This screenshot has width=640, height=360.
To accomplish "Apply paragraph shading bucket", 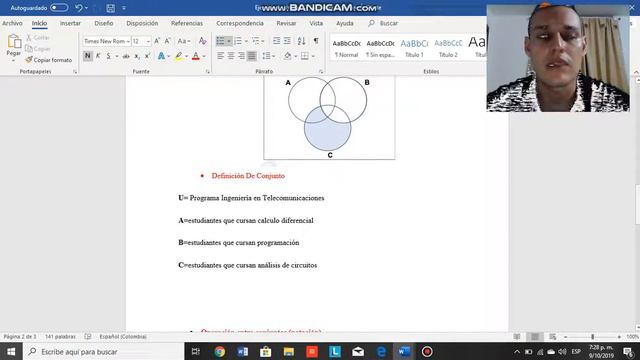I will (x=288, y=56).
